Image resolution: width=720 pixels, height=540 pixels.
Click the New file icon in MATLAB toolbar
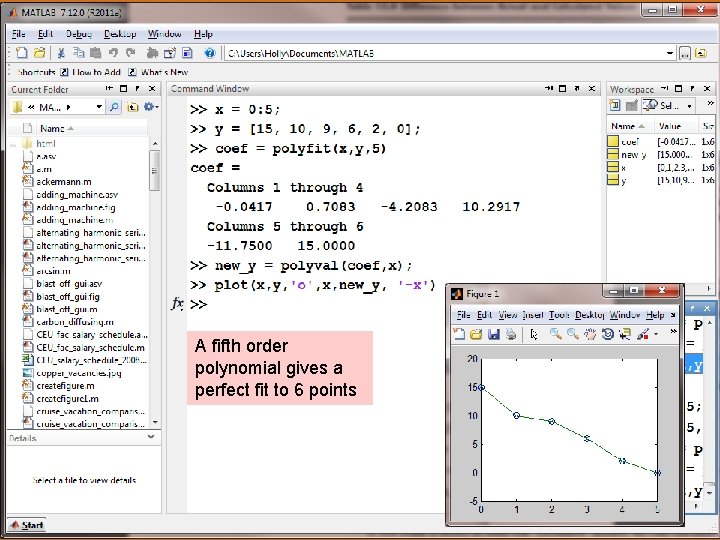tap(22, 53)
